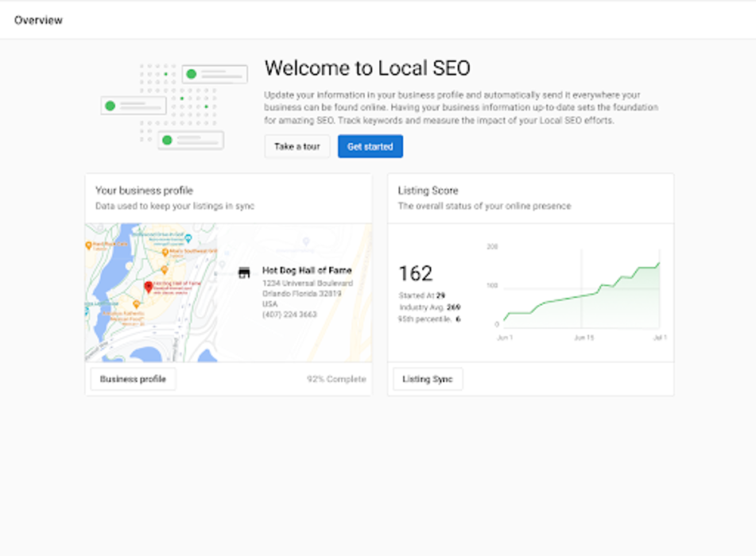
Task: Click the Hard Rock Cafe orange map pin
Action: tap(89, 245)
